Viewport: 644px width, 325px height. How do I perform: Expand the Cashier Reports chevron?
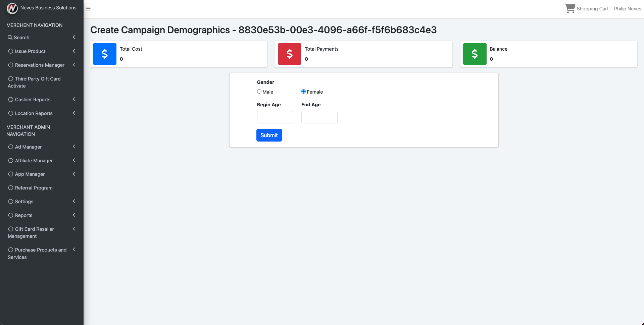pos(74,99)
